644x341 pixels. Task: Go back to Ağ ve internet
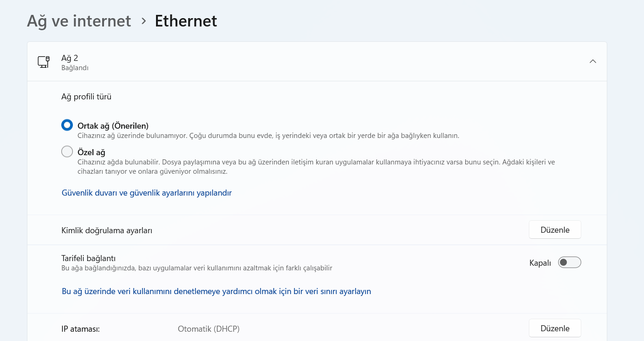click(79, 21)
